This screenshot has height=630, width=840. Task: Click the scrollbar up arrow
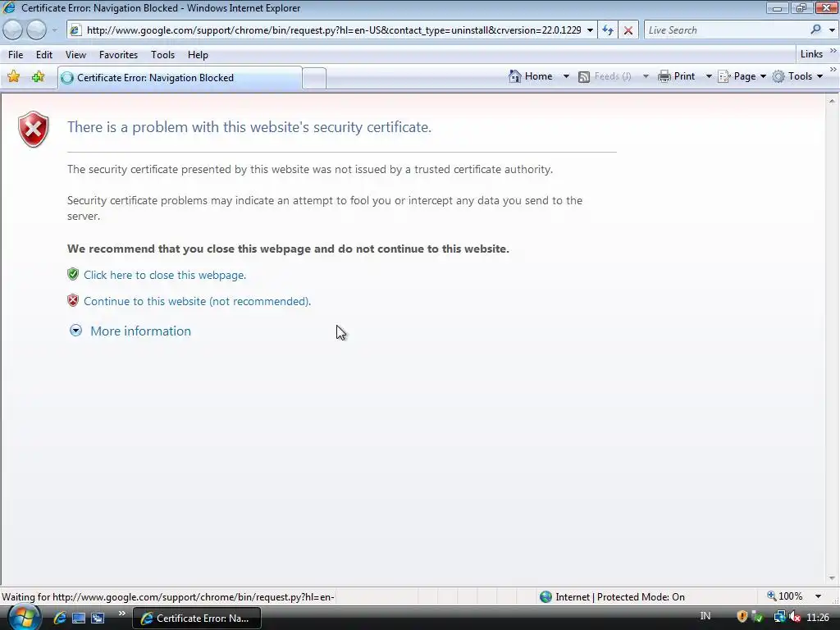(832, 101)
